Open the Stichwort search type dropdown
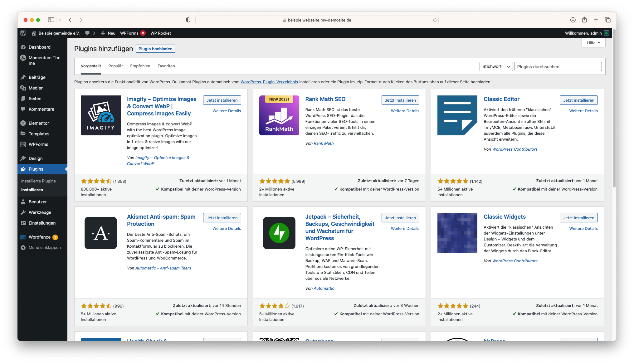Screen dimensions: 634x364 [x=496, y=66]
